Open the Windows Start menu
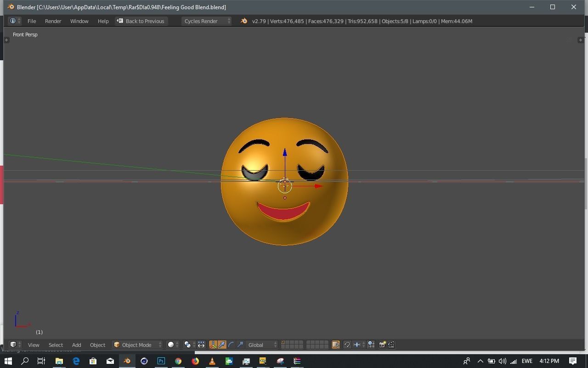 point(8,361)
